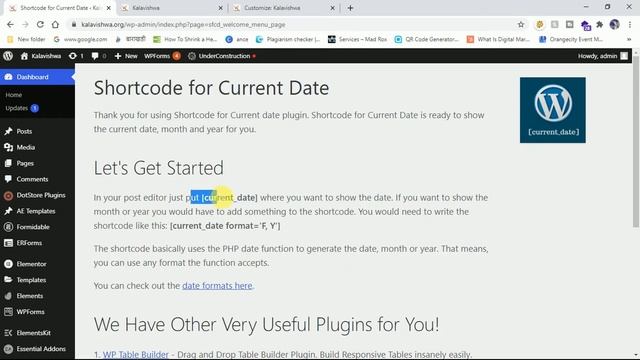
Task: Go to the browser home page
Action: 55,24
